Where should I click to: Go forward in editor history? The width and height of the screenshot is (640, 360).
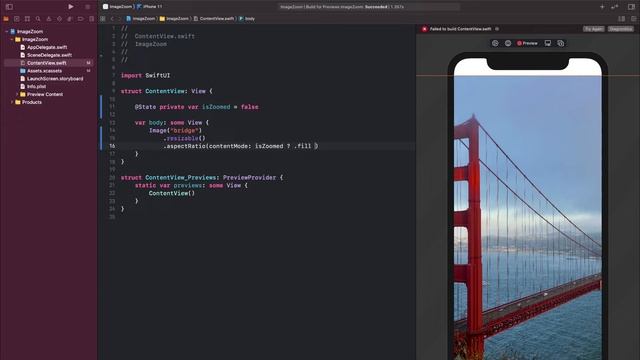pos(119,19)
